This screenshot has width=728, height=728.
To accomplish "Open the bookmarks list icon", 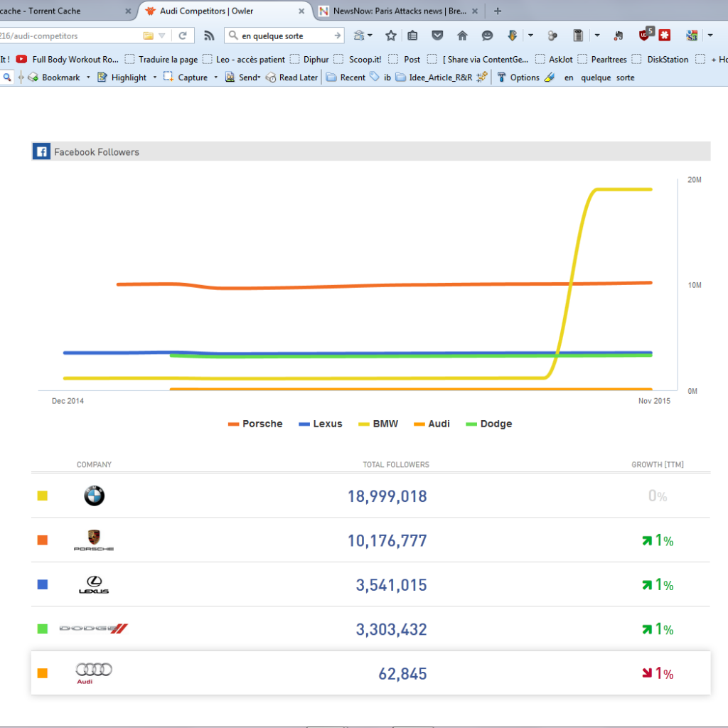I will [412, 36].
